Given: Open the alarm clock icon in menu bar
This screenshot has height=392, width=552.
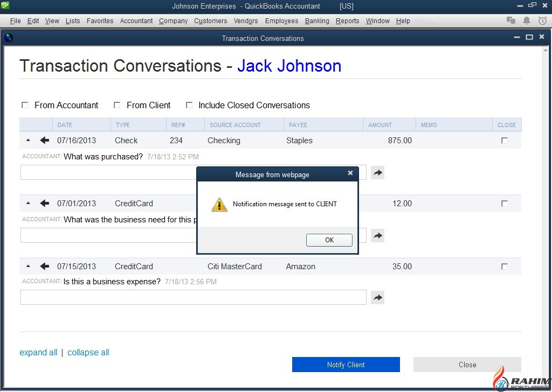Looking at the screenshot, I should pyautogui.click(x=542, y=21).
